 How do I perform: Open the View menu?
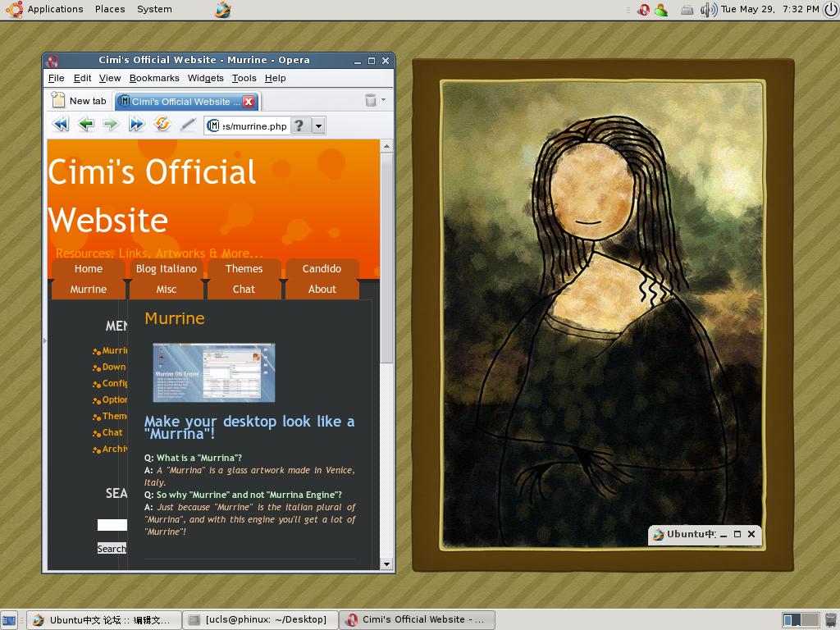coord(110,78)
